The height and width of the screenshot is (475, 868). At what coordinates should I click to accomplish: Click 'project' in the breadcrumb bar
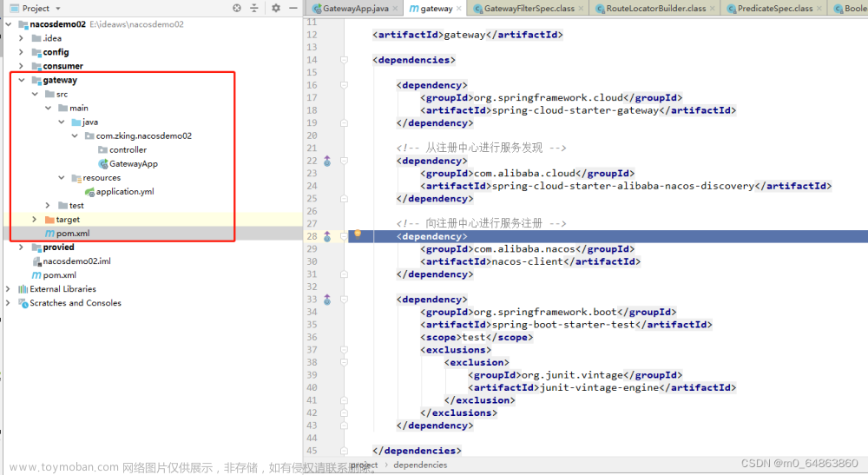point(365,465)
